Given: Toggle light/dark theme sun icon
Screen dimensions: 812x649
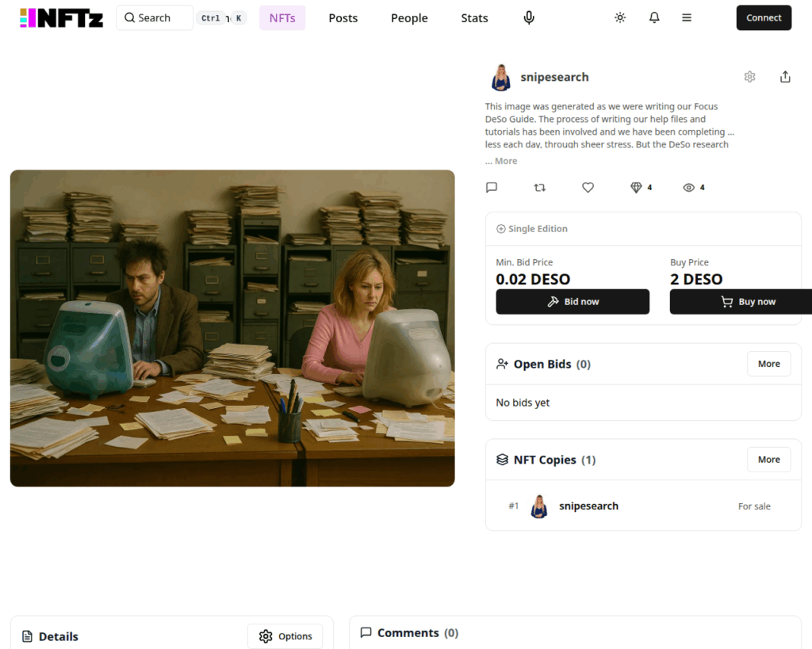Looking at the screenshot, I should coord(620,17).
